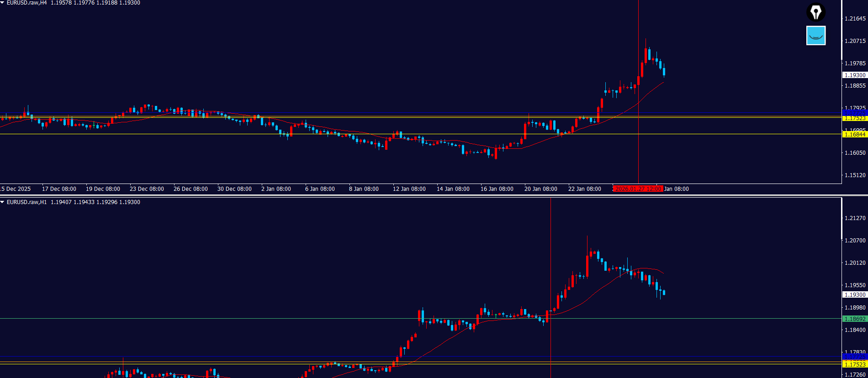
Task: Click the EURUSD.raw,H4 chart title text
Action: point(26,3)
